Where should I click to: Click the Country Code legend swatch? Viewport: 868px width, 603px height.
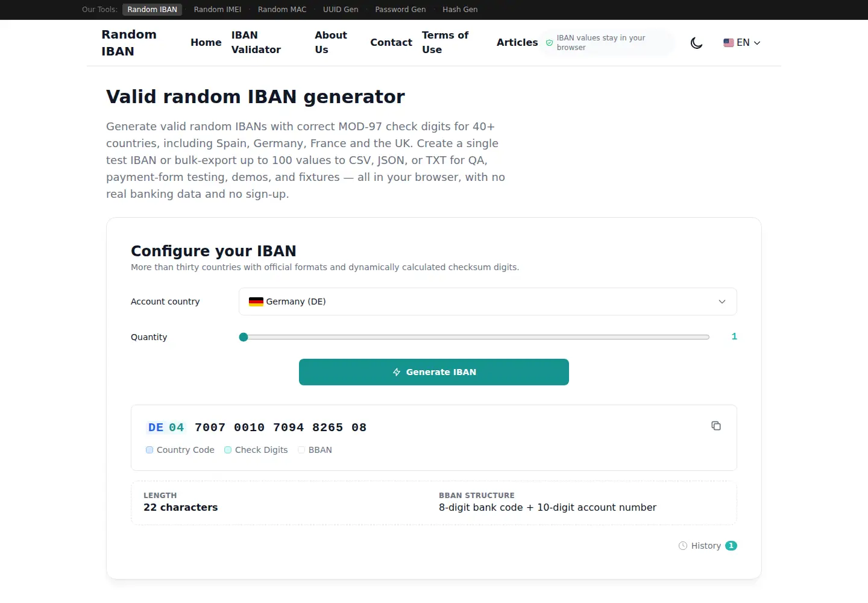(149, 450)
